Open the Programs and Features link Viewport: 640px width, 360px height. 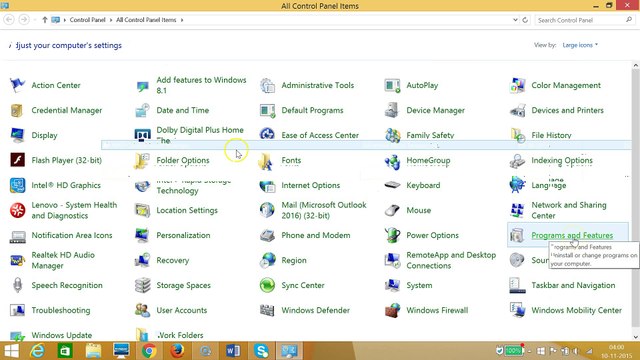click(572, 236)
